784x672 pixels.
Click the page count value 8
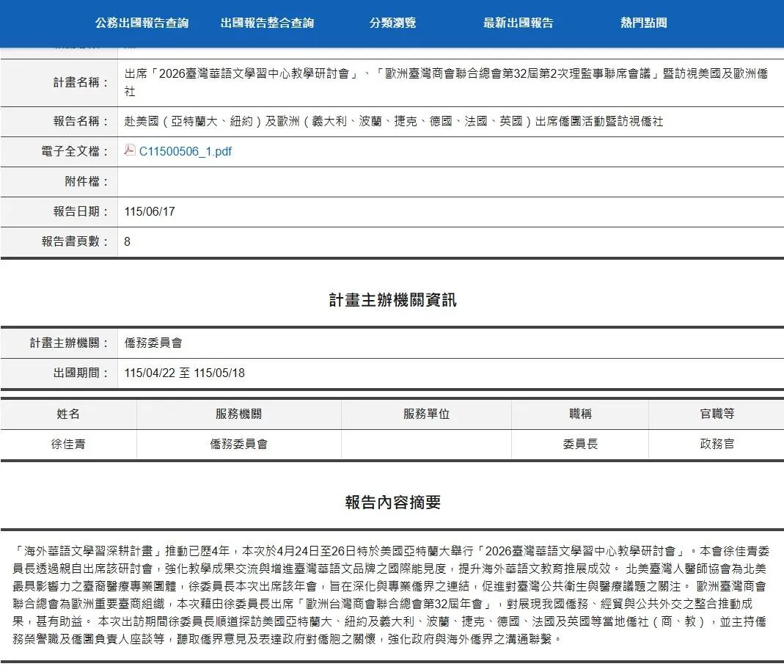[x=127, y=241]
